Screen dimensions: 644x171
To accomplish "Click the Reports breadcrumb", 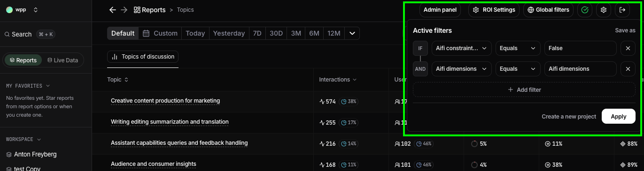I will click(x=149, y=9).
